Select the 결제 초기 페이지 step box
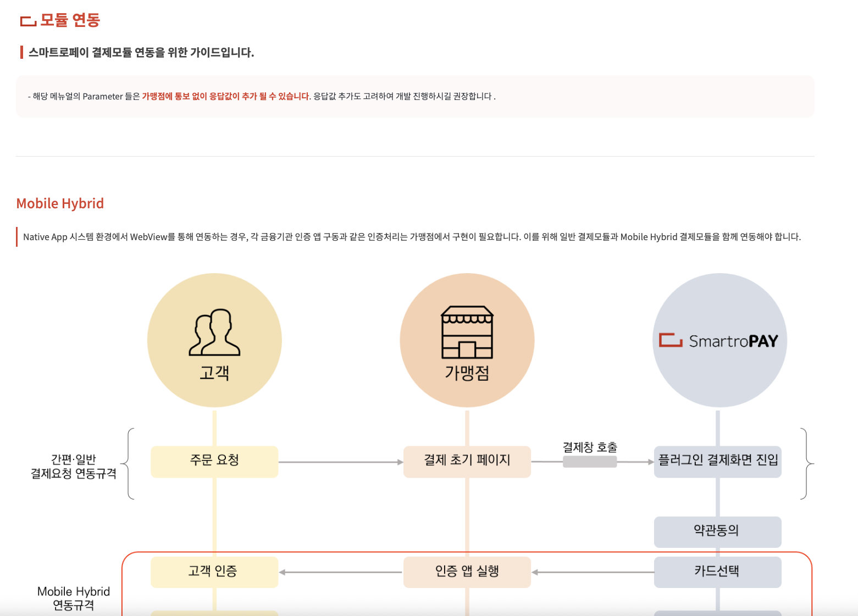858x616 pixels. [467, 462]
